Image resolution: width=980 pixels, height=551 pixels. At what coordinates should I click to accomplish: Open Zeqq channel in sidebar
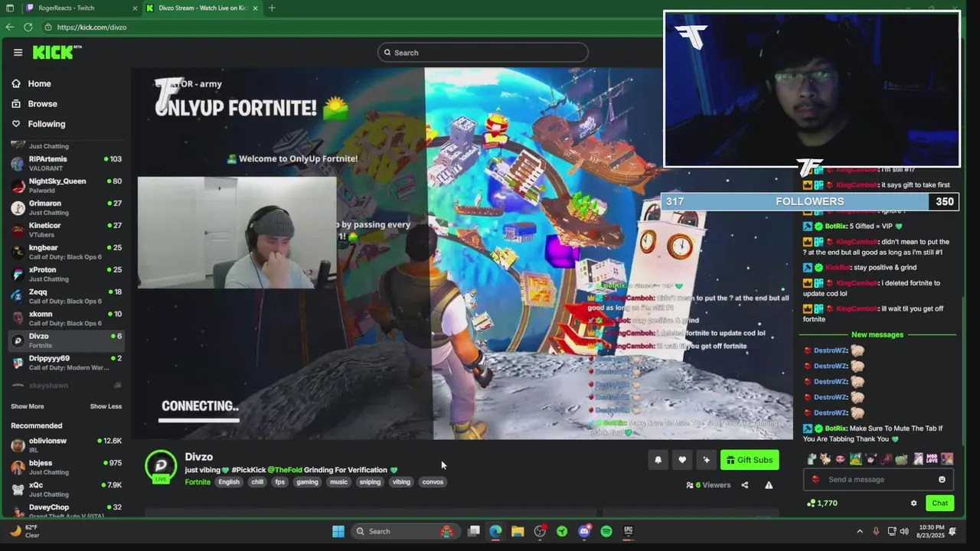67,296
